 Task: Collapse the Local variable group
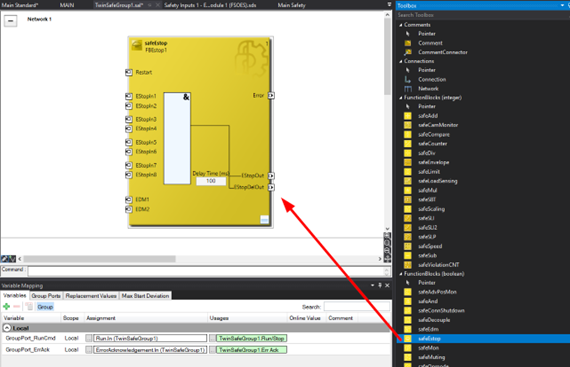[x=7, y=328]
